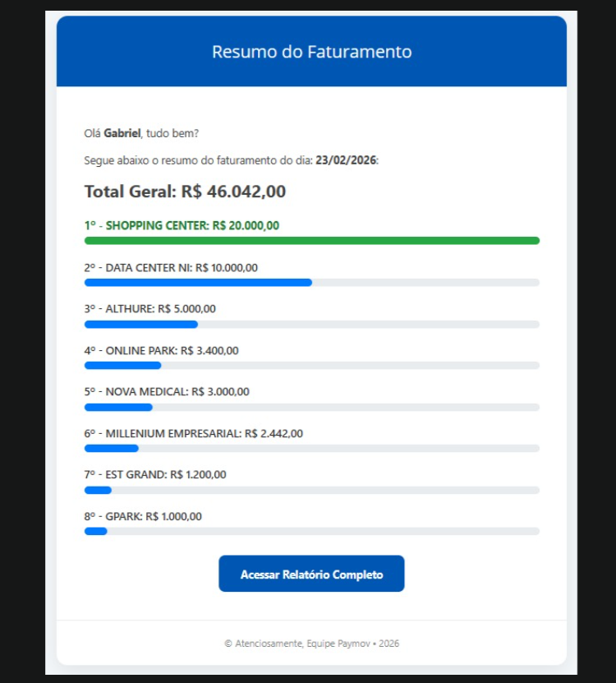
Task: Click the GPARK progress bar
Action: [x=312, y=531]
